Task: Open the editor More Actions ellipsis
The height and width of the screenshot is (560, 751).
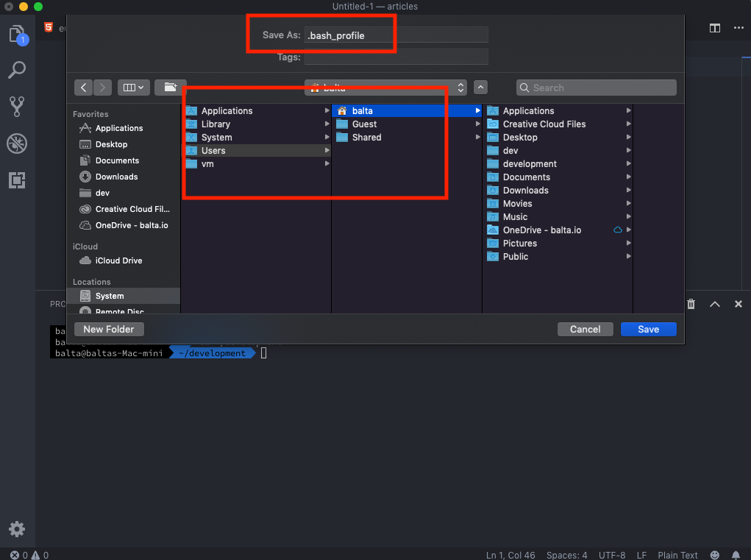Action: [738, 28]
